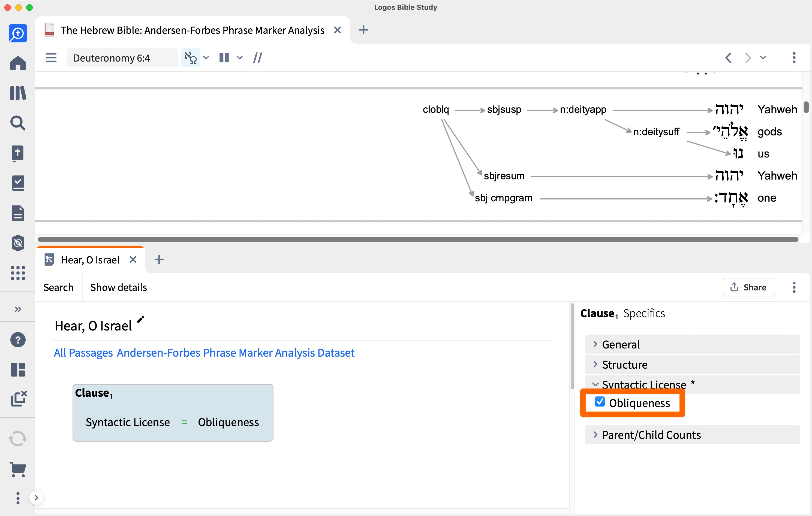Add a new tab in the bottom panel

[x=159, y=260]
